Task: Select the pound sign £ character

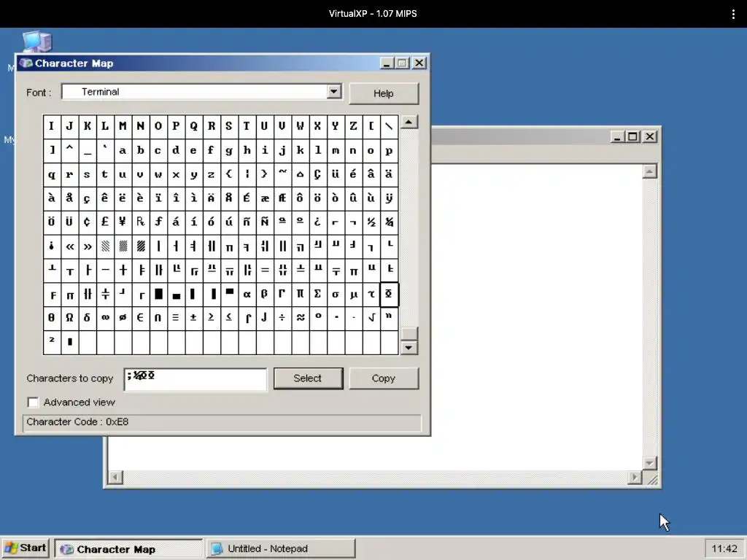Action: pyautogui.click(x=105, y=222)
